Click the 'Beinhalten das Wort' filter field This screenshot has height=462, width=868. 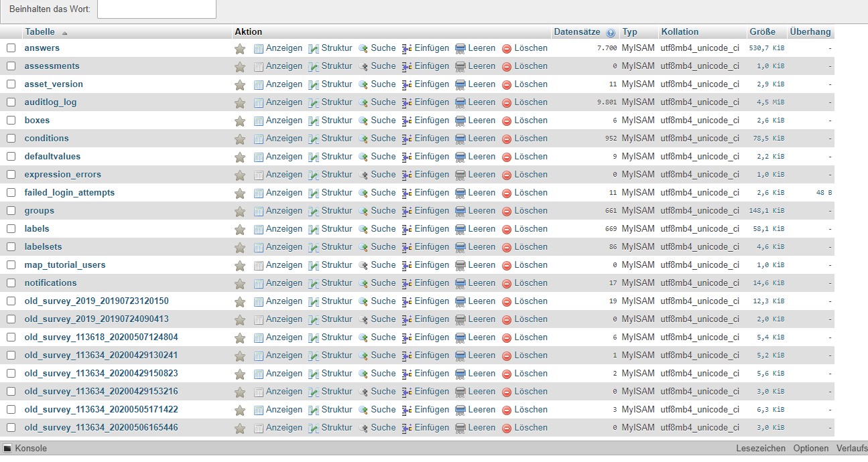tap(157, 9)
